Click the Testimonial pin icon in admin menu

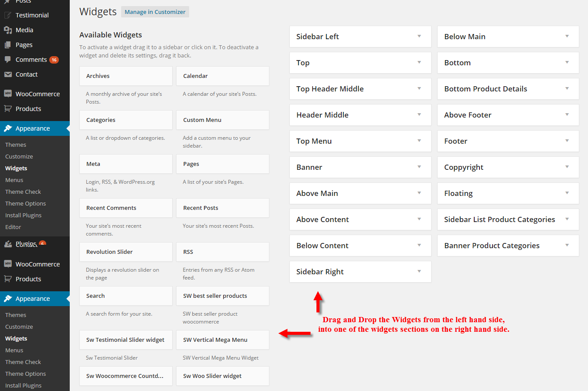click(7, 15)
